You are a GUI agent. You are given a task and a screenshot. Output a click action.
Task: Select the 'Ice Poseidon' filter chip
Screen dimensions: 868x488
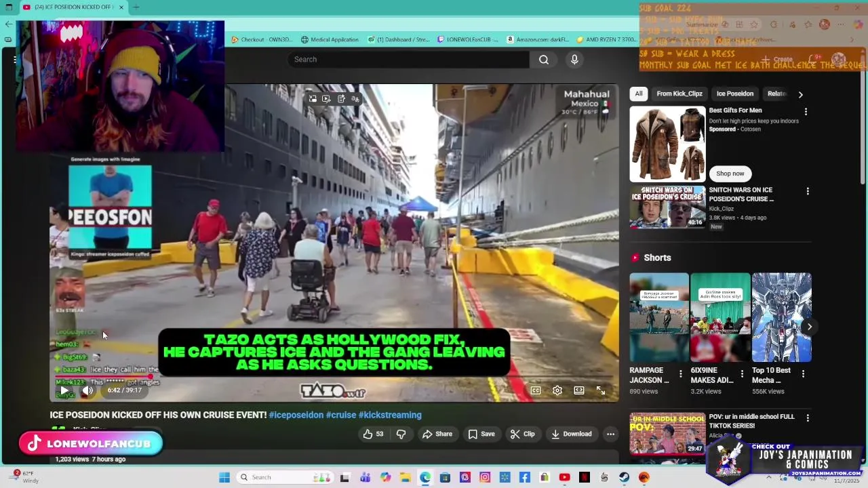[735, 94]
